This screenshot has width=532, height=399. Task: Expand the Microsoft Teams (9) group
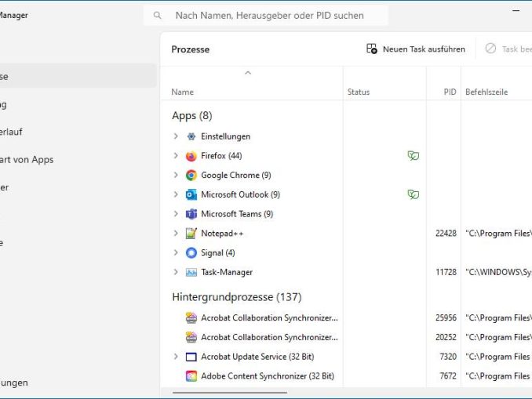pos(176,213)
